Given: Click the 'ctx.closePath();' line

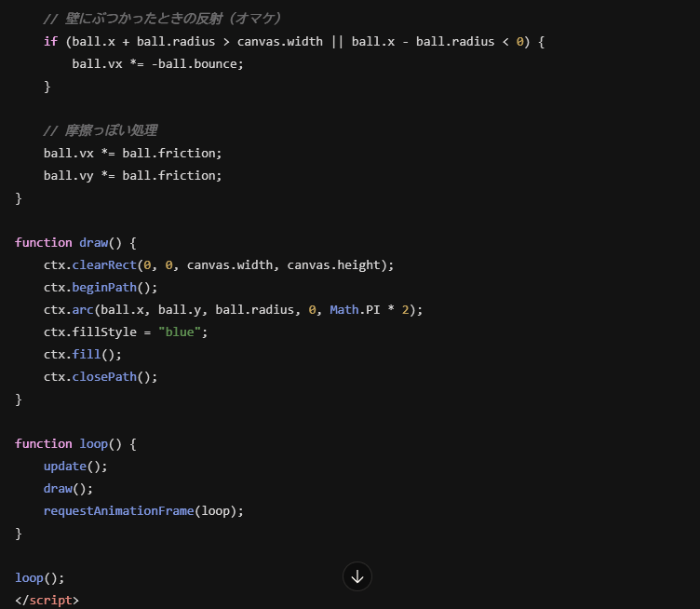Looking at the screenshot, I should 101,376.
